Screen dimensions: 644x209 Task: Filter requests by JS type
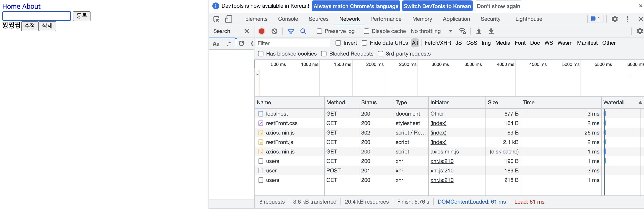(458, 43)
